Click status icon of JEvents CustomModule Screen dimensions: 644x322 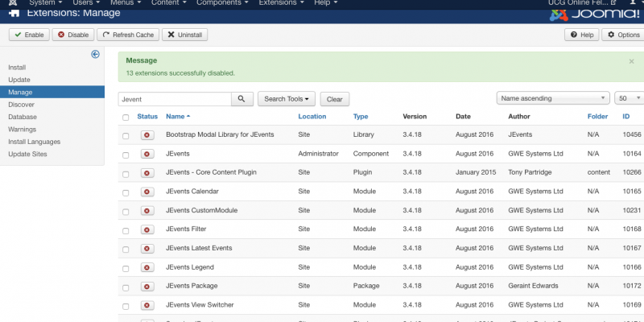point(147,211)
